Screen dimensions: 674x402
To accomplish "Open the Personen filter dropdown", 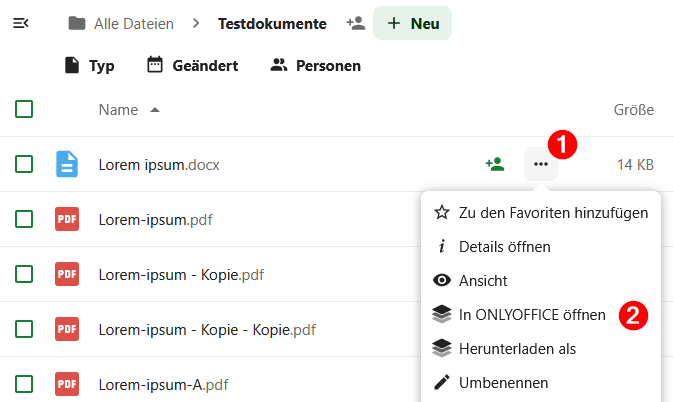I will (x=315, y=66).
